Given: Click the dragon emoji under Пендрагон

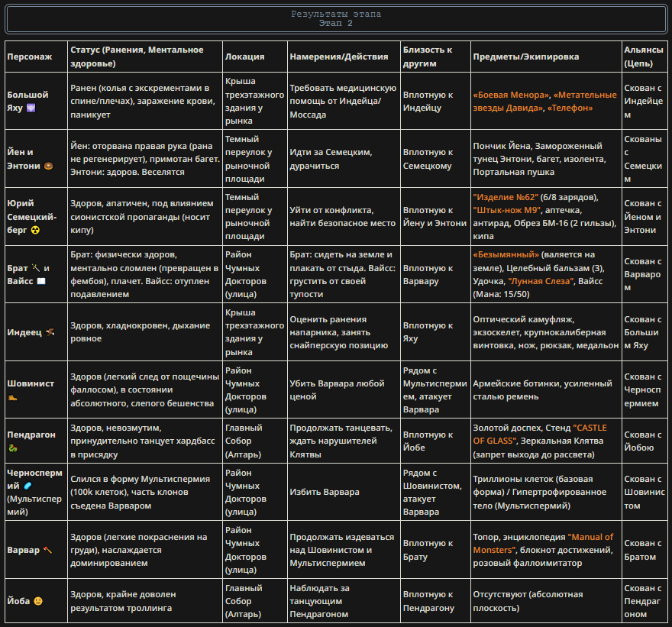Looking at the screenshot, I should pyautogui.click(x=12, y=448).
